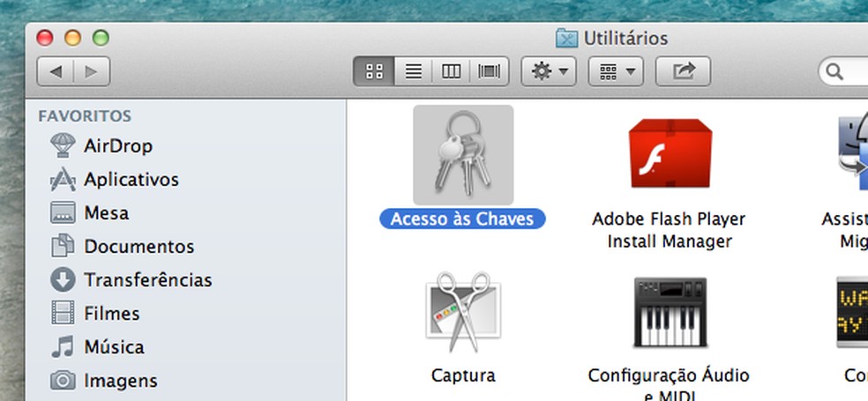
Task: Select the Configuração Áudio e MIDI keyboard icon
Action: [x=670, y=312]
